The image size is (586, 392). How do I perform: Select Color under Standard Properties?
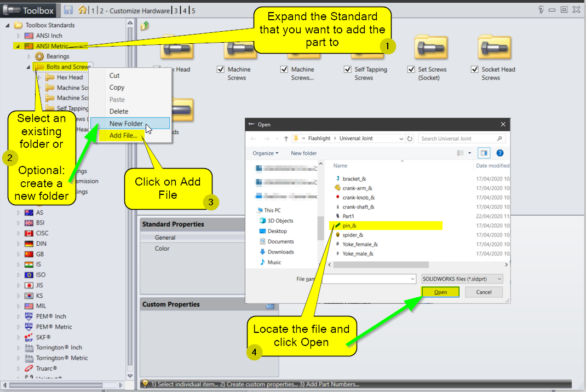[x=162, y=249]
